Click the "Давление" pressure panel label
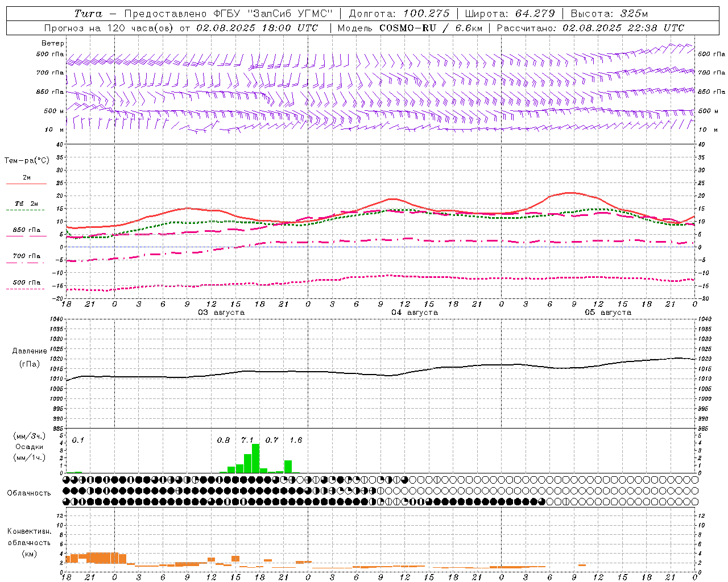Viewport: 728px width, 582px height. click(x=30, y=351)
